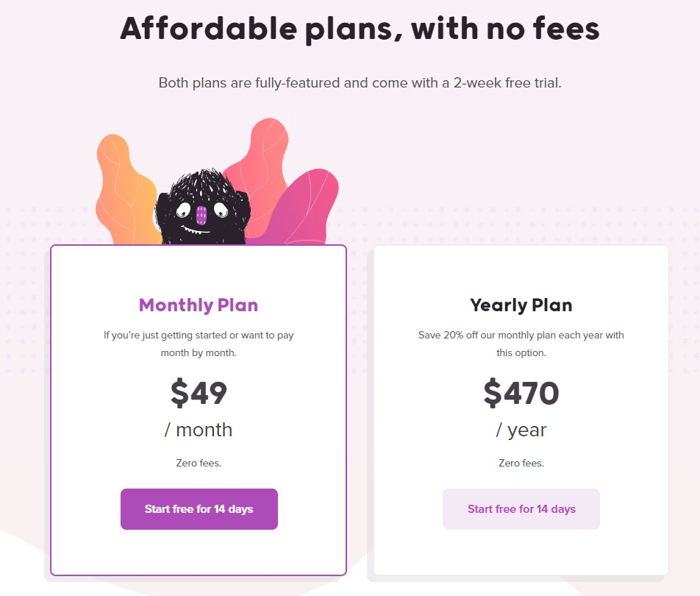
Task: Click the 'Affordable plans, with no fees' headline
Action: [360, 29]
